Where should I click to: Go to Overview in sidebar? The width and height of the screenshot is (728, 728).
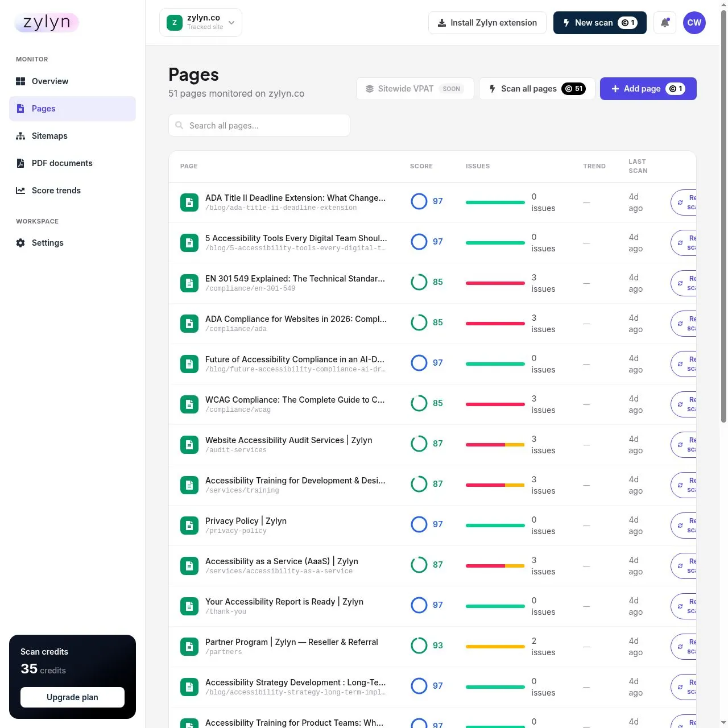(72, 81)
